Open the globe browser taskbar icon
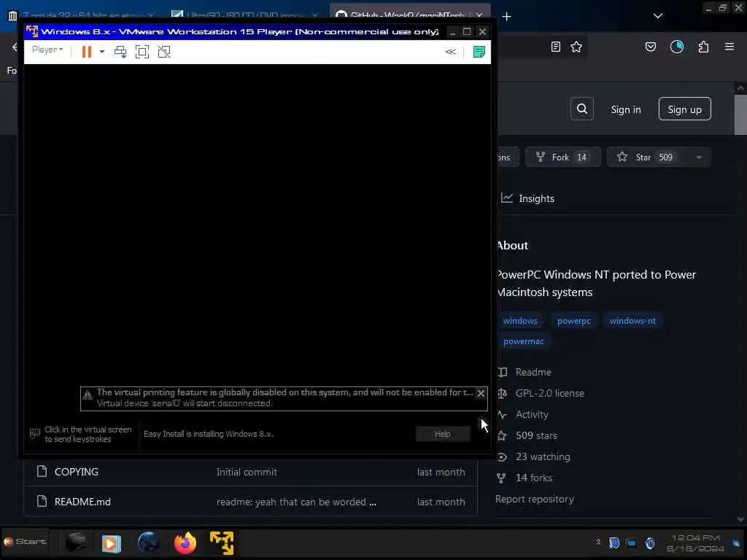Screen dimensions: 747x560 [148, 542]
